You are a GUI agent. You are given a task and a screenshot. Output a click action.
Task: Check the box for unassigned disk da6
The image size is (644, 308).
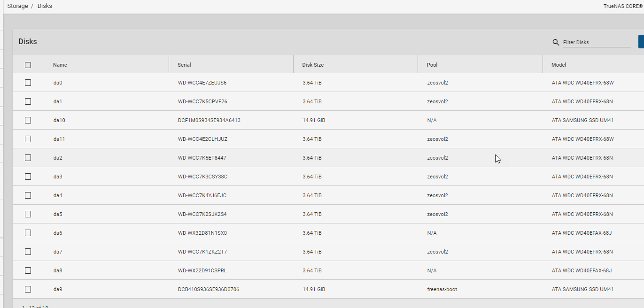pyautogui.click(x=28, y=233)
